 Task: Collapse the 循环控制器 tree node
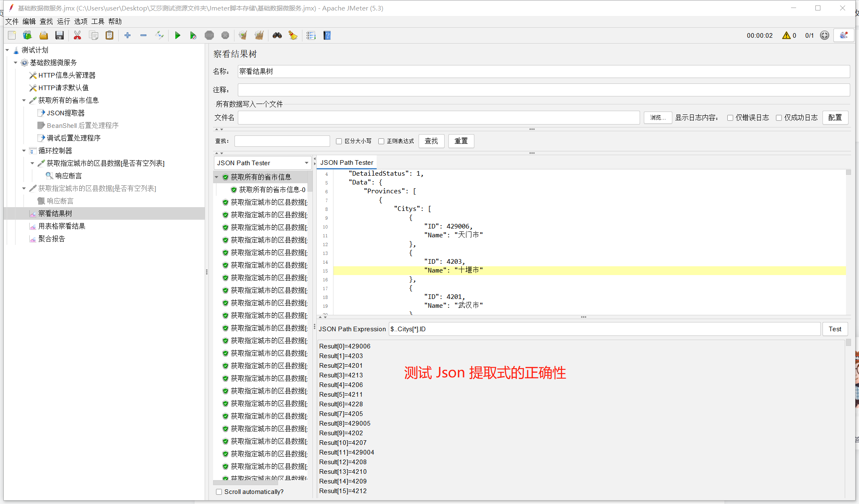tap(24, 151)
